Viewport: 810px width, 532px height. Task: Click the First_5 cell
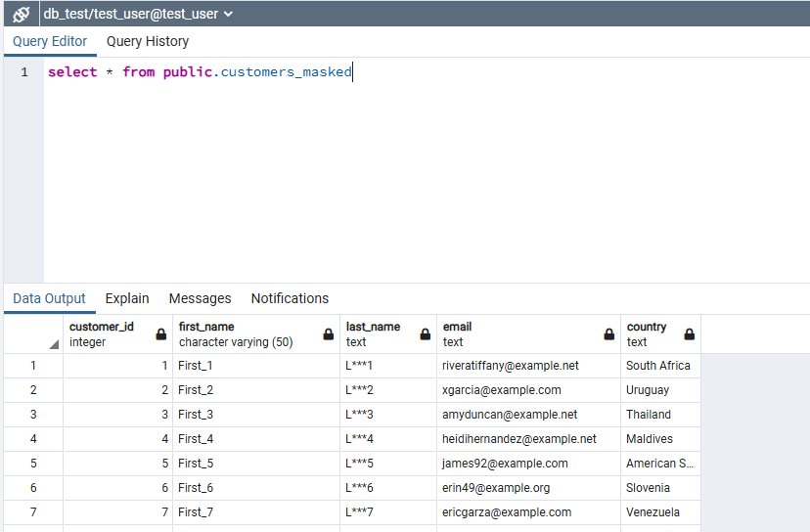coord(256,464)
